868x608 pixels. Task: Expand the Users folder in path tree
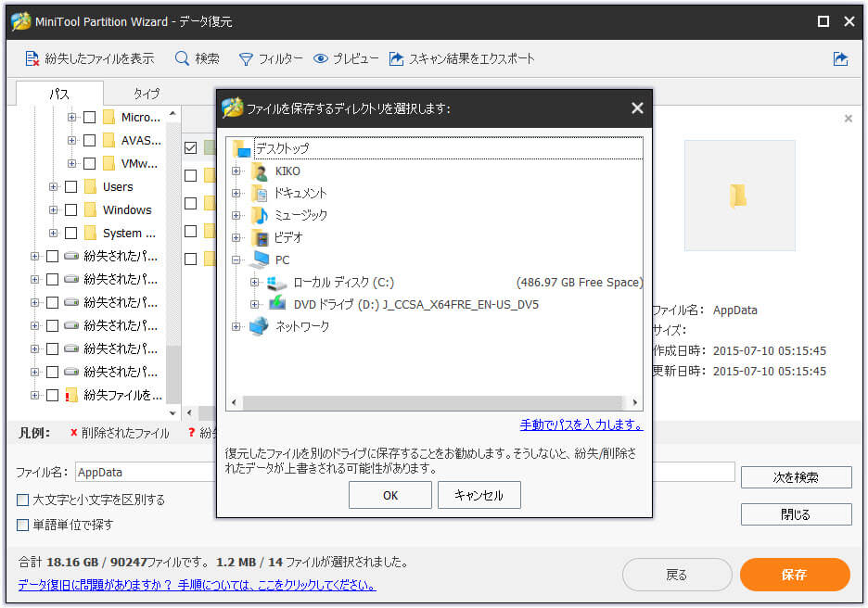pyautogui.click(x=53, y=187)
